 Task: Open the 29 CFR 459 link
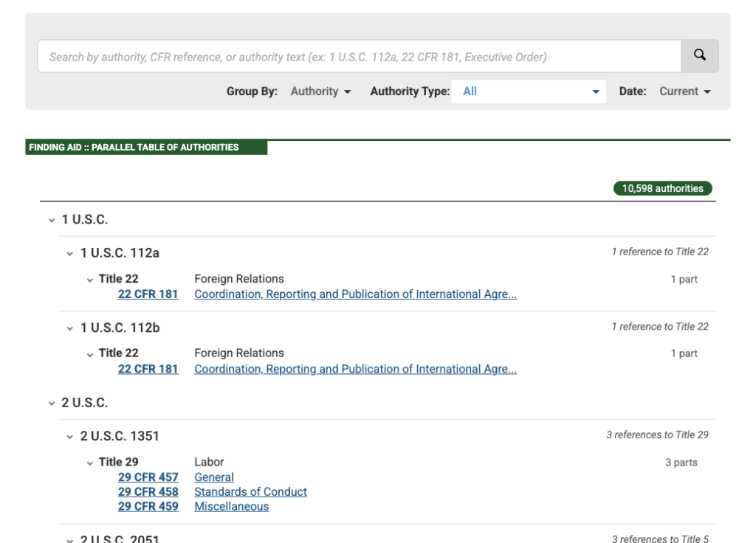coord(148,506)
